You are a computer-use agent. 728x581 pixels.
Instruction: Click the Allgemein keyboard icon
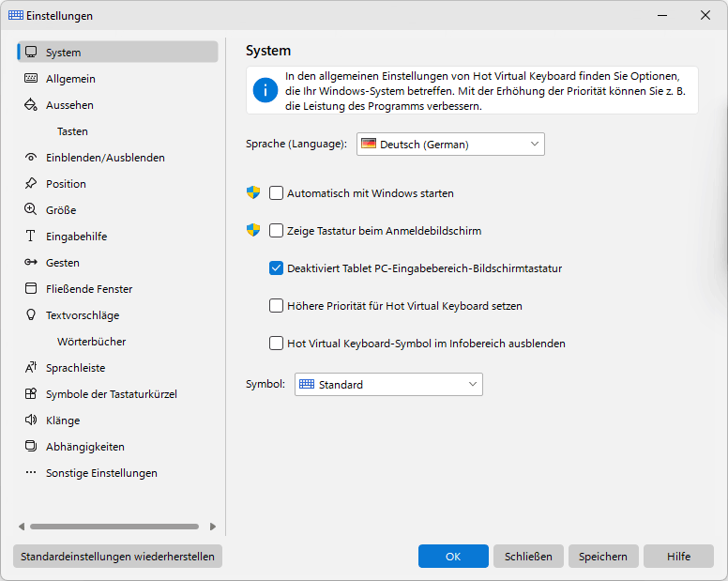coord(31,78)
